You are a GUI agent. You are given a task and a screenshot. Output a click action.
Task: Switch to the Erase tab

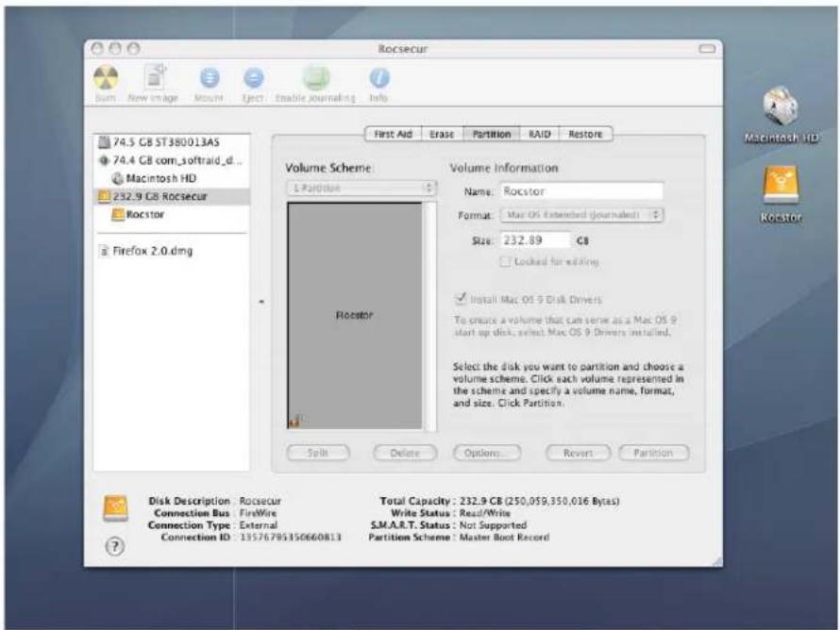[x=442, y=134]
